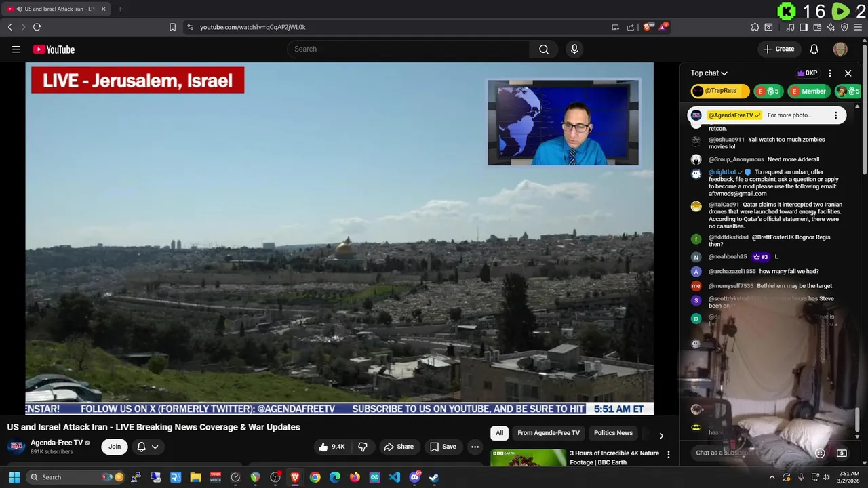868x488 pixels.
Task: Open pinned message options from @AgendaFreeTV
Action: click(x=835, y=115)
